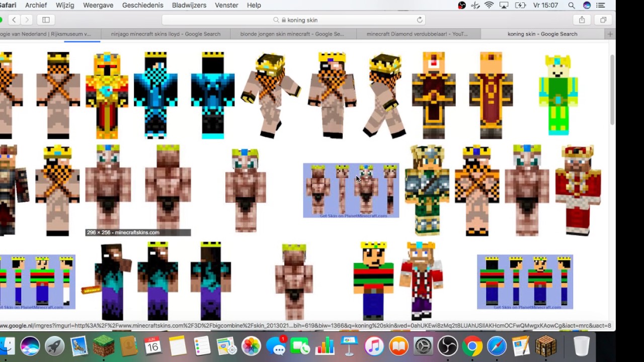Open the Wijzig menu
This screenshot has height=362, width=644.
click(65, 5)
